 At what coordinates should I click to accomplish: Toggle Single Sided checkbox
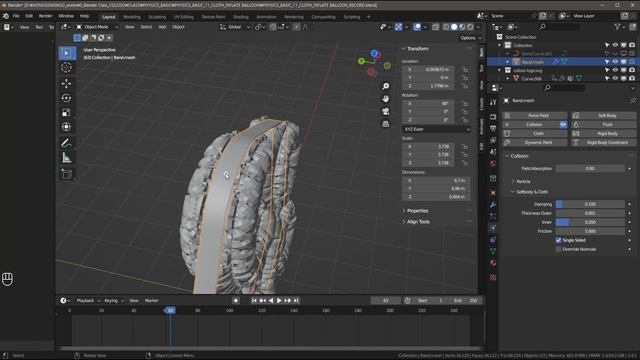tap(558, 240)
